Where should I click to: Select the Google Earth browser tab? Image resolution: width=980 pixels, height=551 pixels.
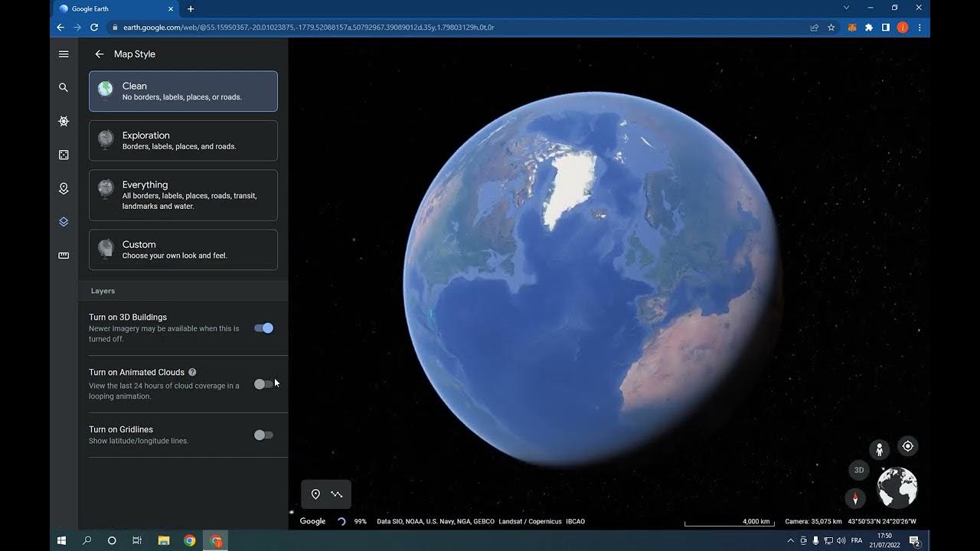115,9
